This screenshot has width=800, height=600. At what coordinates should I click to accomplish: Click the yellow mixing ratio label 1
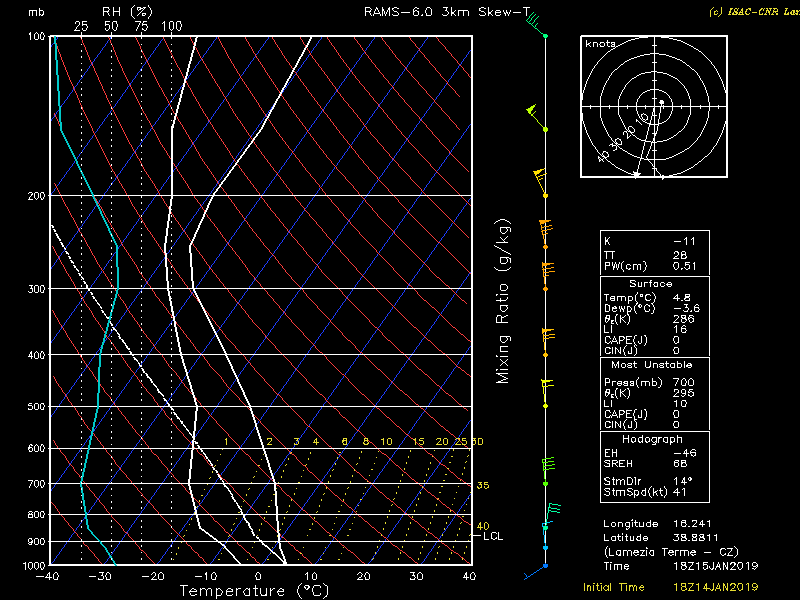click(226, 442)
